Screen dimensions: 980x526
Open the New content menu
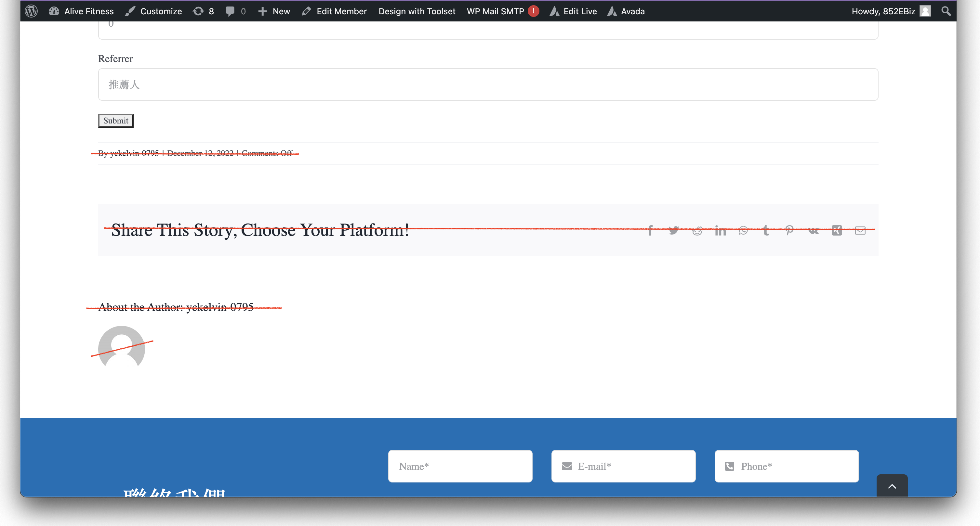[x=274, y=11]
